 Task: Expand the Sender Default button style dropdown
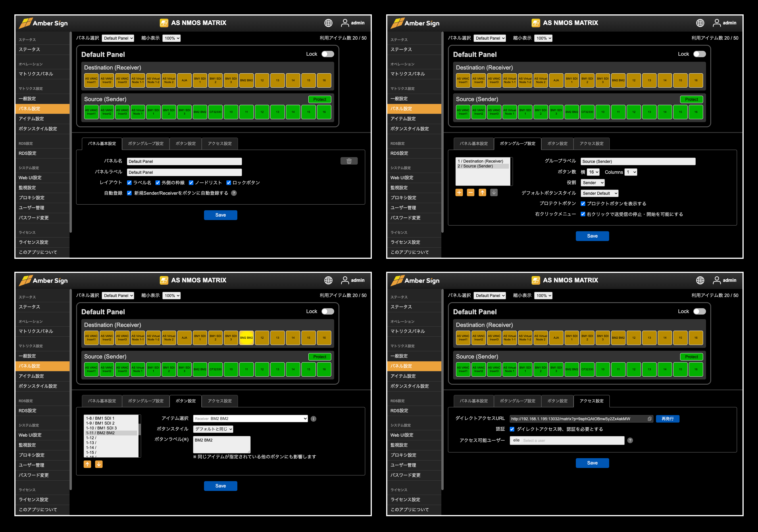(x=599, y=193)
